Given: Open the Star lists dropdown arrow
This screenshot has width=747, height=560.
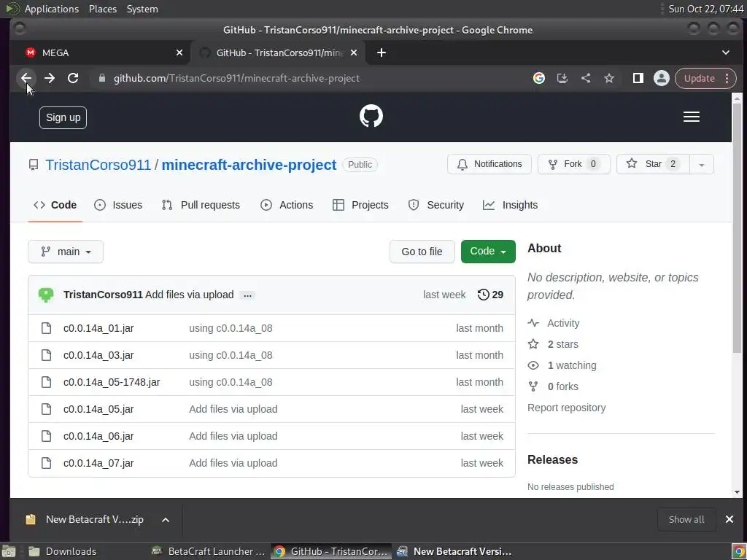Looking at the screenshot, I should point(701,164).
